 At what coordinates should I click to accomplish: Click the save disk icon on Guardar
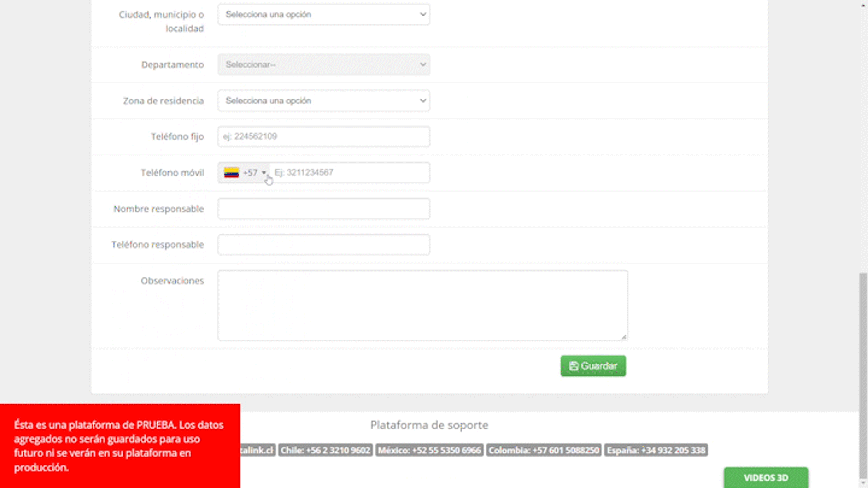pos(573,366)
